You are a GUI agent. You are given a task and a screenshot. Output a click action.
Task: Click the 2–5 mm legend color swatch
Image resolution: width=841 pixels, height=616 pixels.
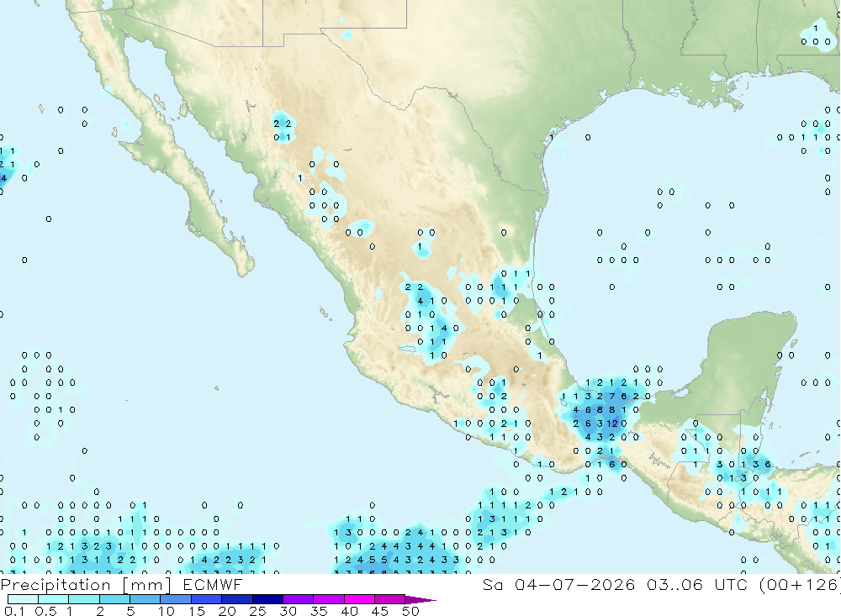point(114,599)
